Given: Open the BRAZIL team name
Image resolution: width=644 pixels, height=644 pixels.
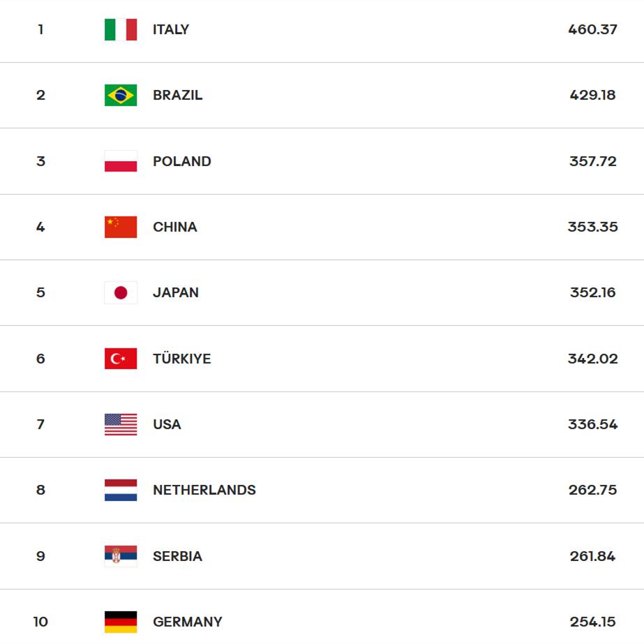Looking at the screenshot, I should coord(177,96).
